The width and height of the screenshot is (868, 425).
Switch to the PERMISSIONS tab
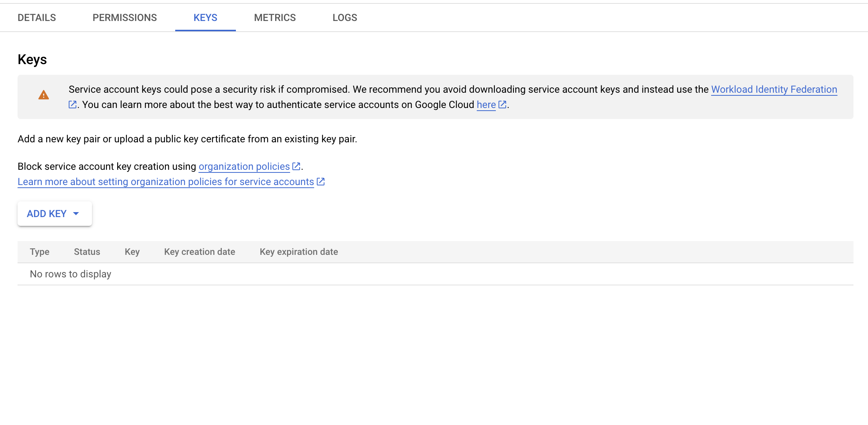pos(124,18)
